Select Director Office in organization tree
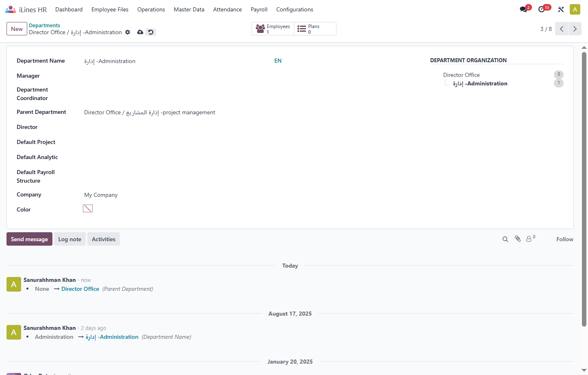The image size is (588, 375). (461, 75)
